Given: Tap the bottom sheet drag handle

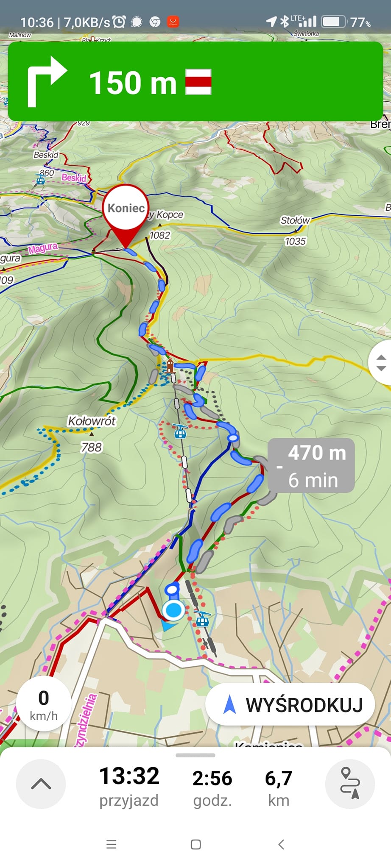Looking at the screenshot, I should [x=195, y=755].
